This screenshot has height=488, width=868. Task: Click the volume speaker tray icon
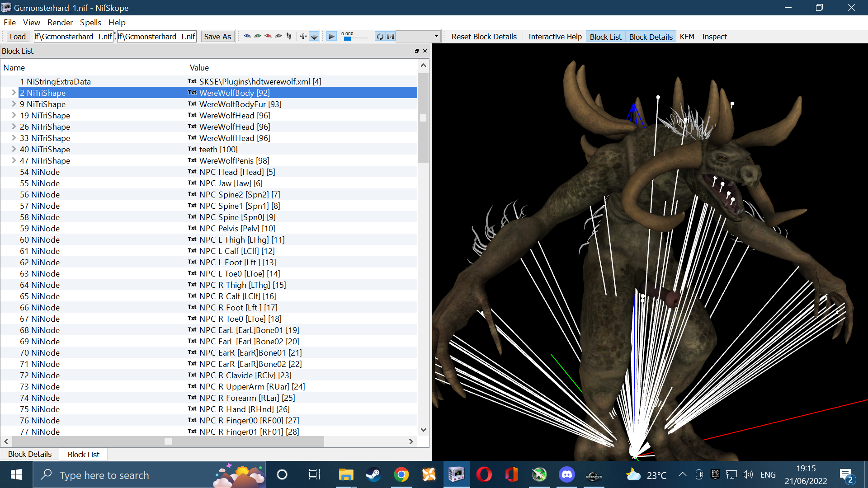[747, 474]
